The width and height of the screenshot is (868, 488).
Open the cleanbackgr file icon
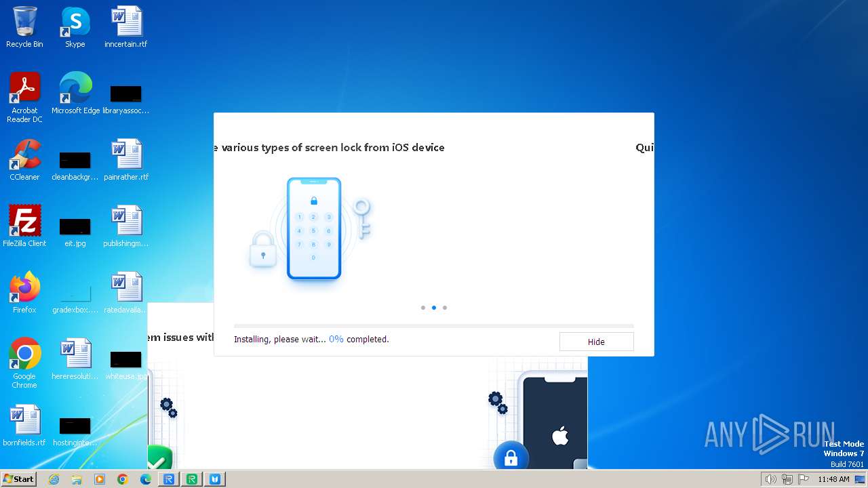[75, 165]
